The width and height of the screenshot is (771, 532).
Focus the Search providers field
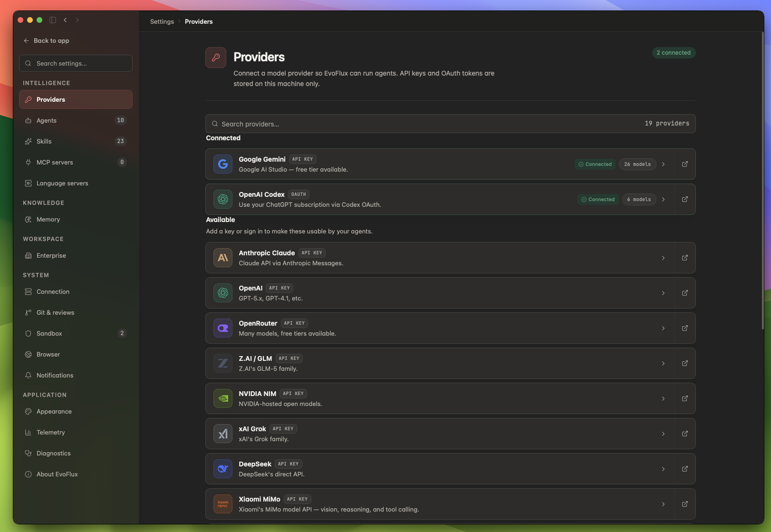(x=450, y=124)
